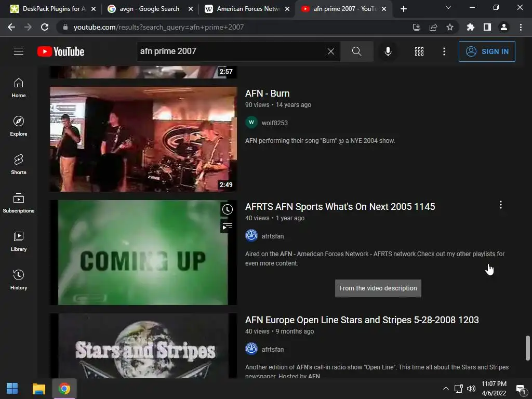Click the browser address bar URL
532x399 pixels.
pyautogui.click(x=159, y=27)
